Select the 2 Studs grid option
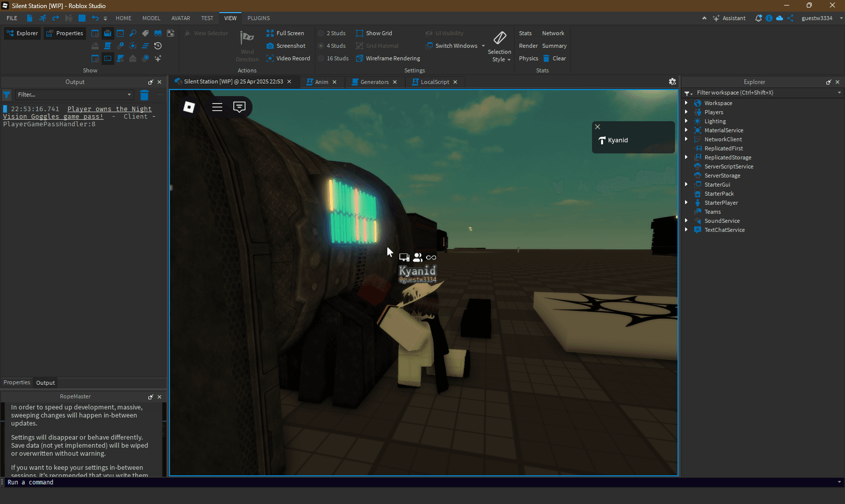 click(x=332, y=33)
